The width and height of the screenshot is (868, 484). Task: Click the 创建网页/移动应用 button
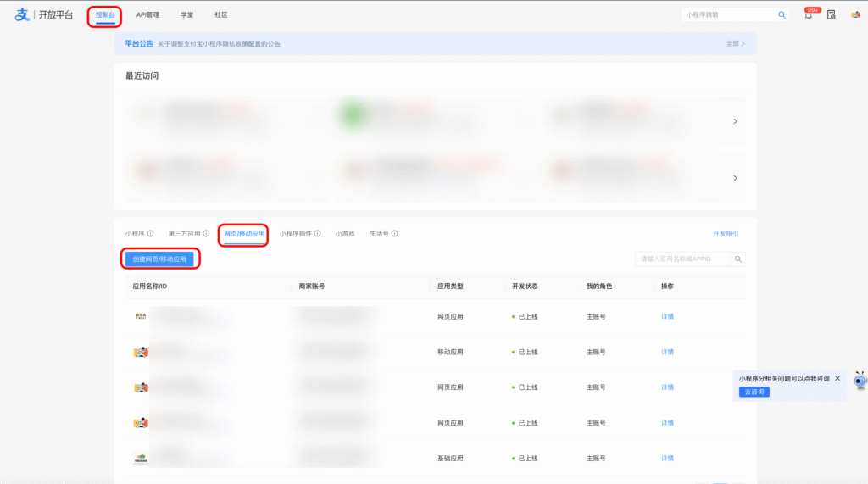click(x=159, y=259)
